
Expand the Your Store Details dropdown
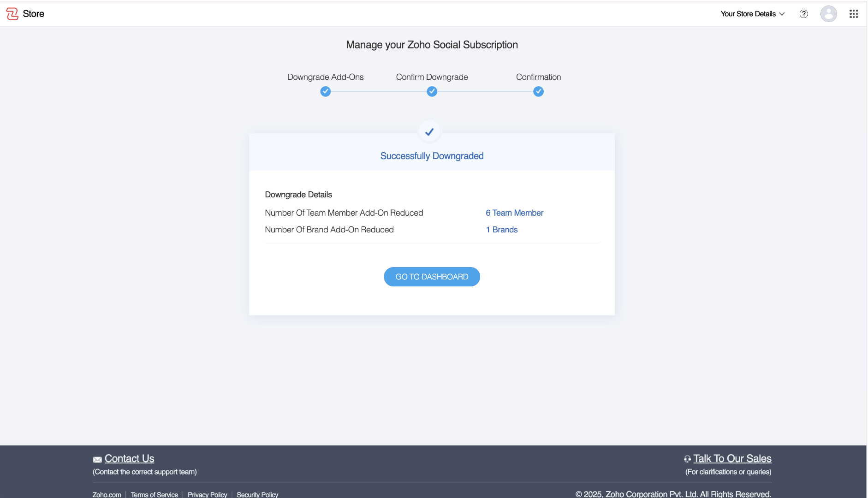coord(748,14)
